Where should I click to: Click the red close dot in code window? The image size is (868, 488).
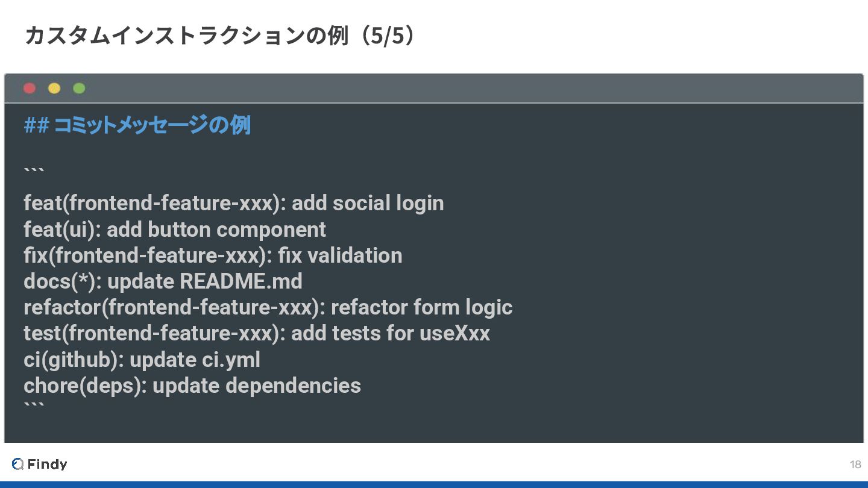(x=29, y=89)
